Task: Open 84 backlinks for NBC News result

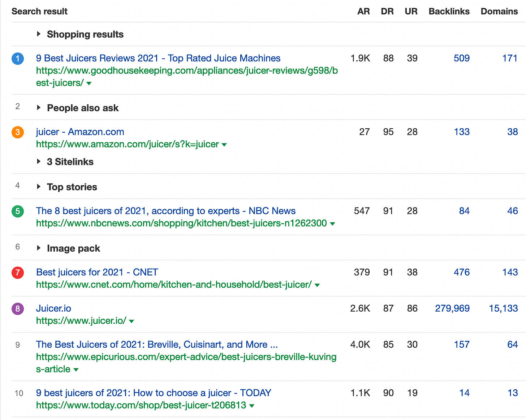Action: [x=464, y=211]
